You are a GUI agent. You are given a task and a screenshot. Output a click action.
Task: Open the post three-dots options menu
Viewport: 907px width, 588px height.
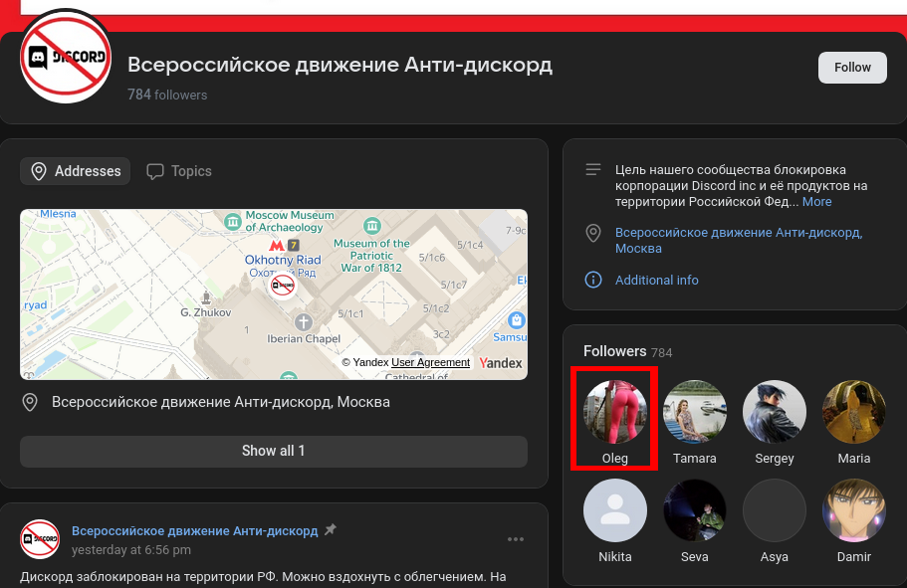516,539
